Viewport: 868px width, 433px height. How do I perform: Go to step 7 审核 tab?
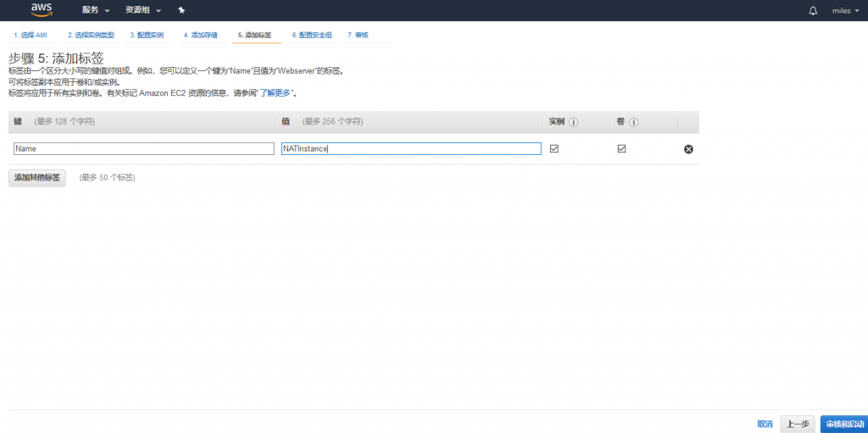tap(359, 35)
